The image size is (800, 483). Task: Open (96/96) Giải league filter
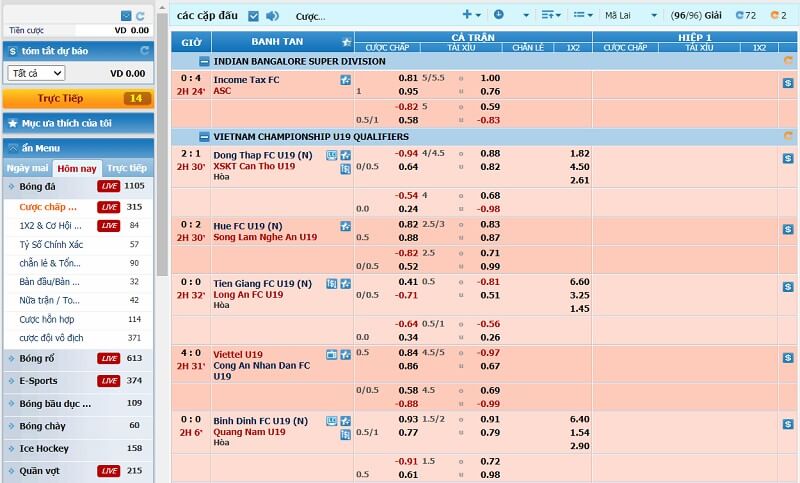[695, 15]
